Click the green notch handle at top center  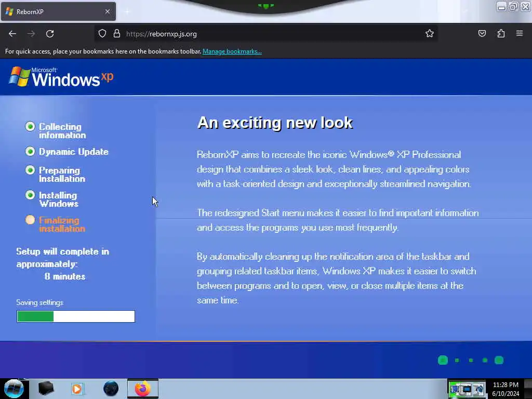[x=266, y=6]
